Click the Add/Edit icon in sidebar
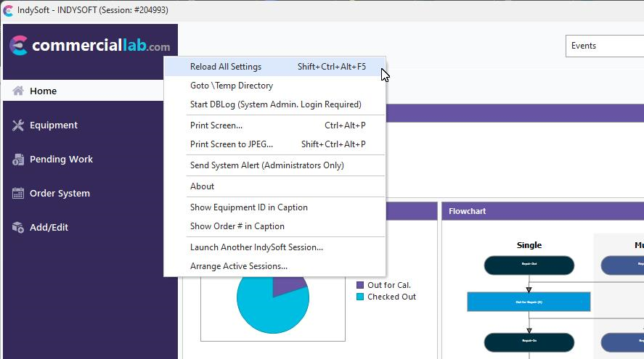 click(18, 228)
